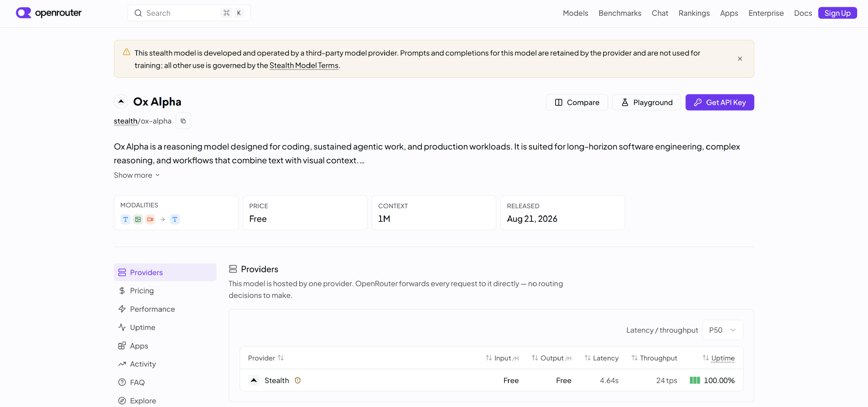Screen dimensions: 868x407
Task: Click the Sign Up button
Action: [x=837, y=13]
